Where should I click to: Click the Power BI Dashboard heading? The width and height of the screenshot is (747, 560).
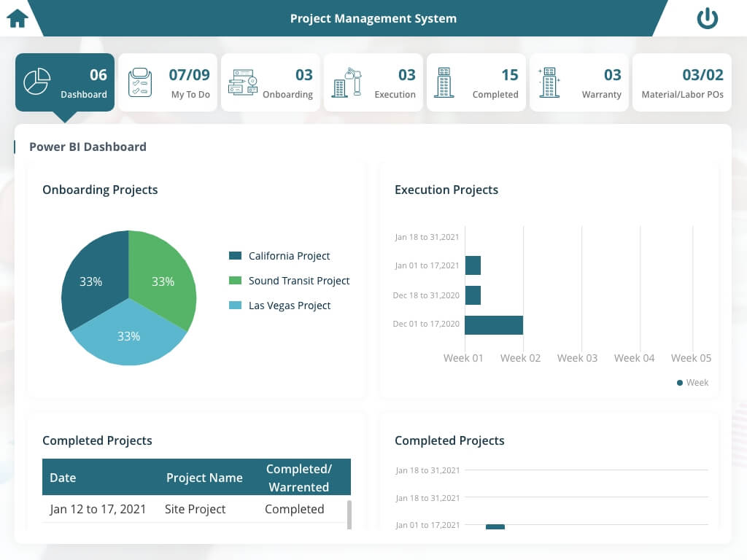(88, 147)
